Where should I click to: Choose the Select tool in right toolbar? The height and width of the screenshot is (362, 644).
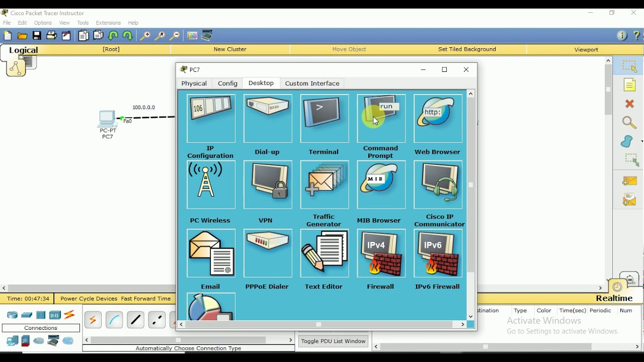pyautogui.click(x=630, y=66)
